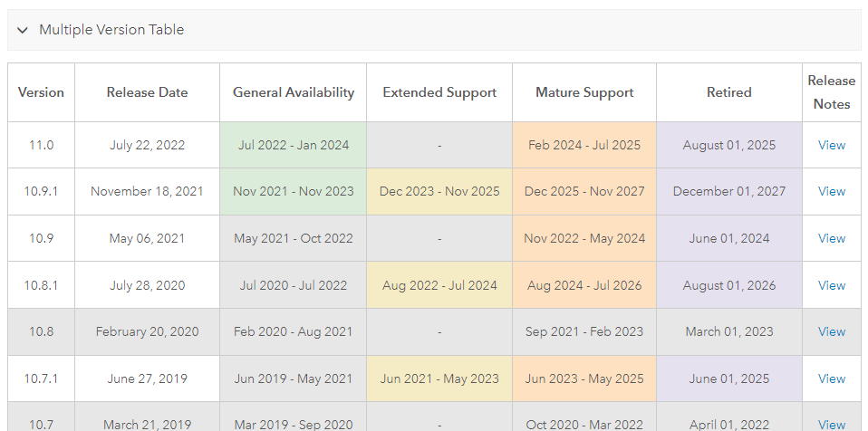The height and width of the screenshot is (431, 868).
Task: Click the Multiple Version Table heading text
Action: [x=111, y=30]
